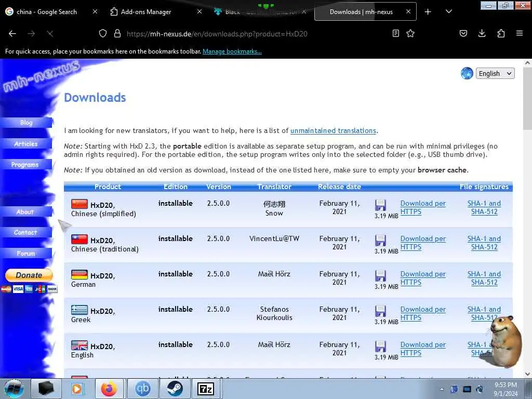This screenshot has height=399, width=532.
Task: Show site security padlock info
Action: tap(117, 33)
